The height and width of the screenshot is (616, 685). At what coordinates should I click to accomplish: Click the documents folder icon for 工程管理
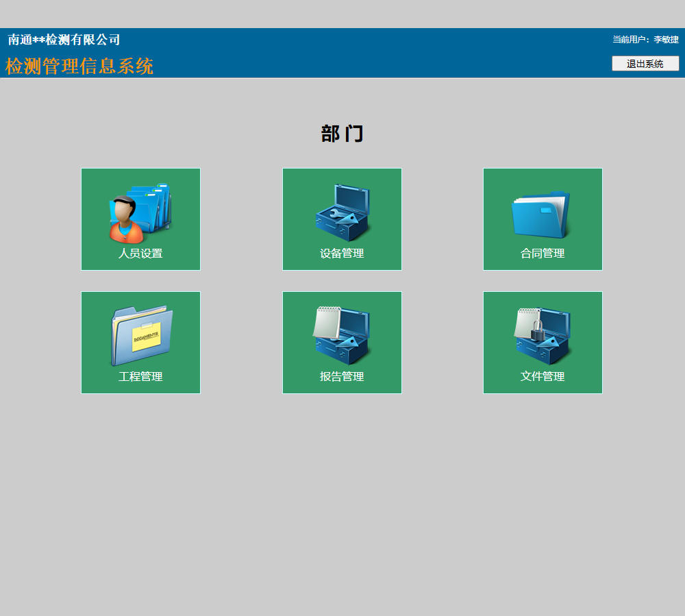tap(141, 336)
